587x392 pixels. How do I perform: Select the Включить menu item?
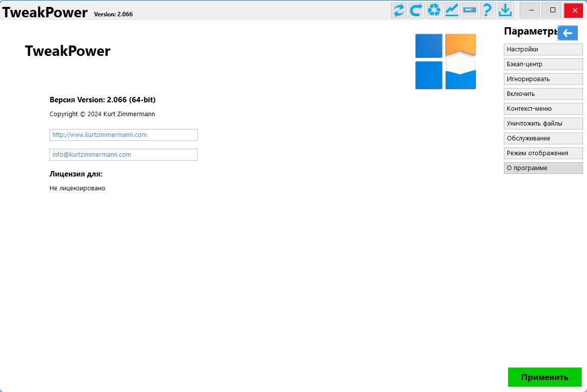coord(543,94)
